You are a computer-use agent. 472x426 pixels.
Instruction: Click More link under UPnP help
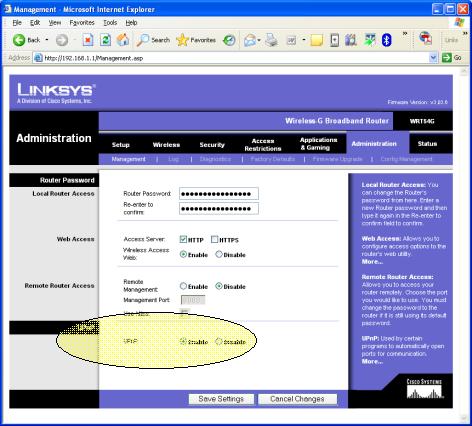click(372, 361)
